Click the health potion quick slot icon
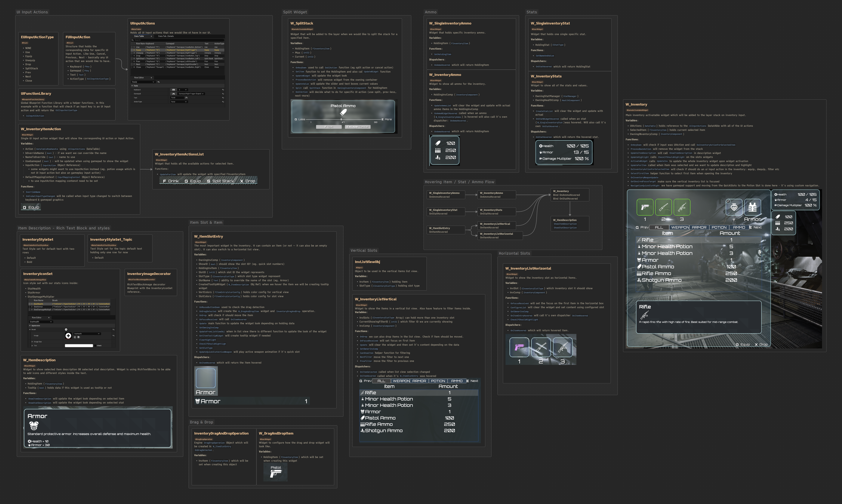Screen dimensions: 842x504 coord(734,207)
